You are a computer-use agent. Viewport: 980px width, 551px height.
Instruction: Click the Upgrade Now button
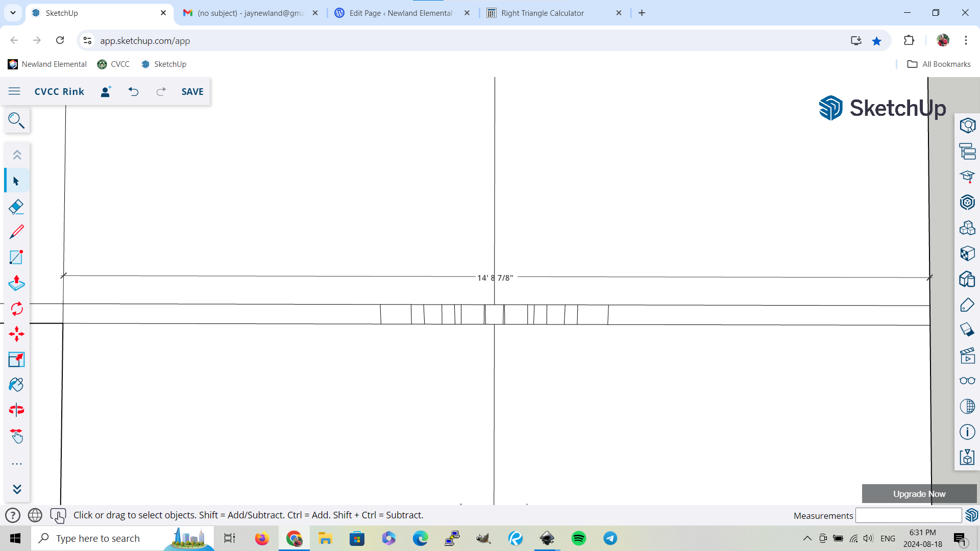pyautogui.click(x=919, y=494)
